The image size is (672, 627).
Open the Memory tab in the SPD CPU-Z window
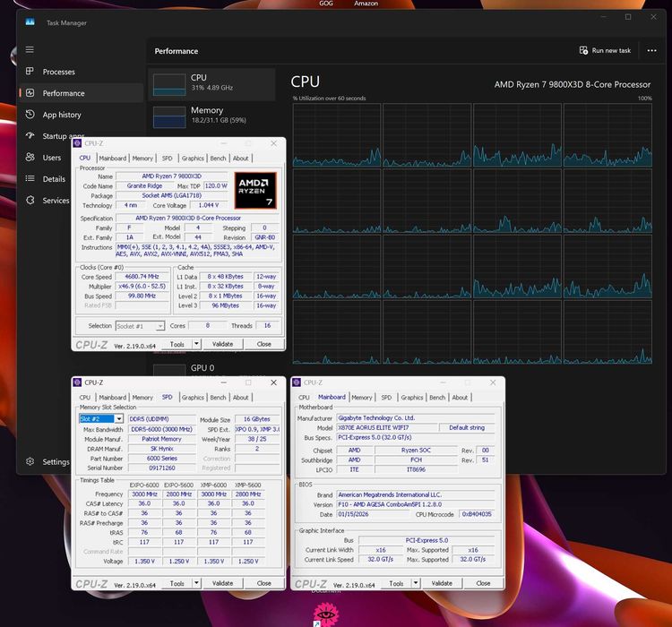(x=142, y=398)
